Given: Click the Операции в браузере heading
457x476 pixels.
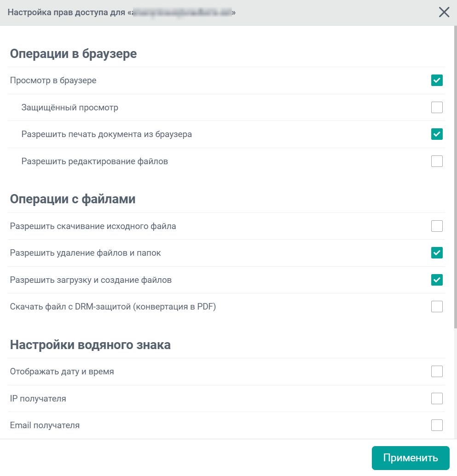Looking at the screenshot, I should 73,53.
